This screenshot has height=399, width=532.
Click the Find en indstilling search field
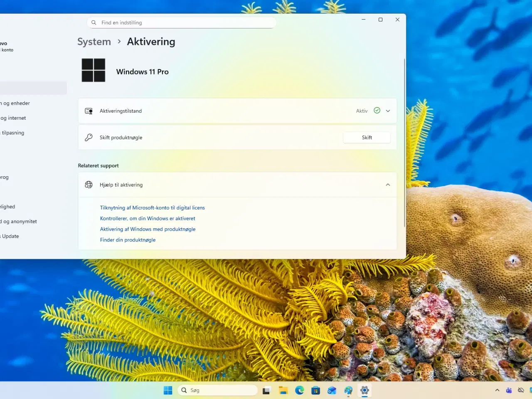[x=181, y=22]
